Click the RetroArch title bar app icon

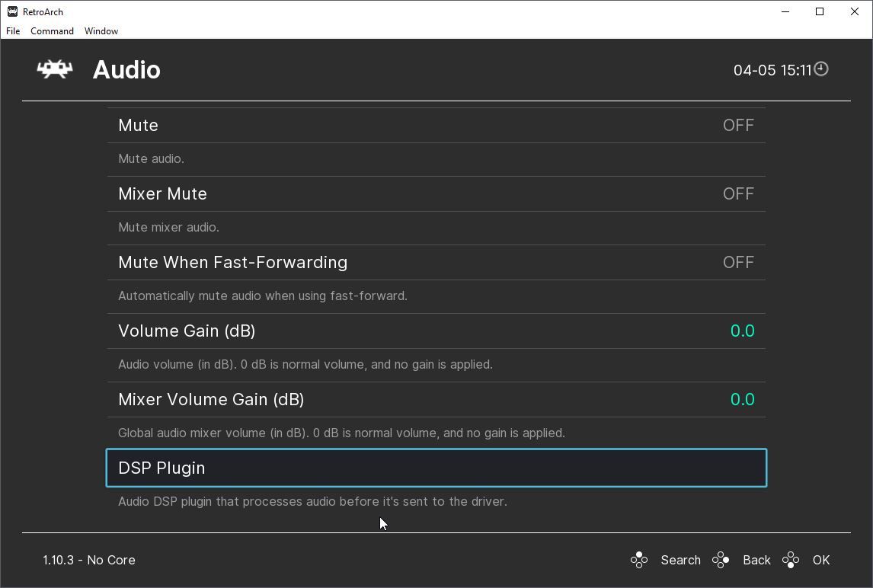pos(13,11)
